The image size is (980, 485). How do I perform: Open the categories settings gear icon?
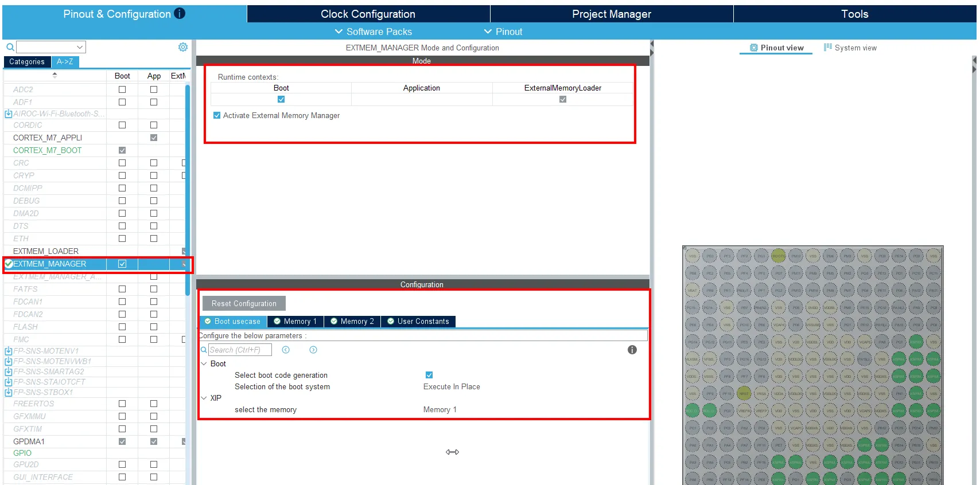(182, 47)
